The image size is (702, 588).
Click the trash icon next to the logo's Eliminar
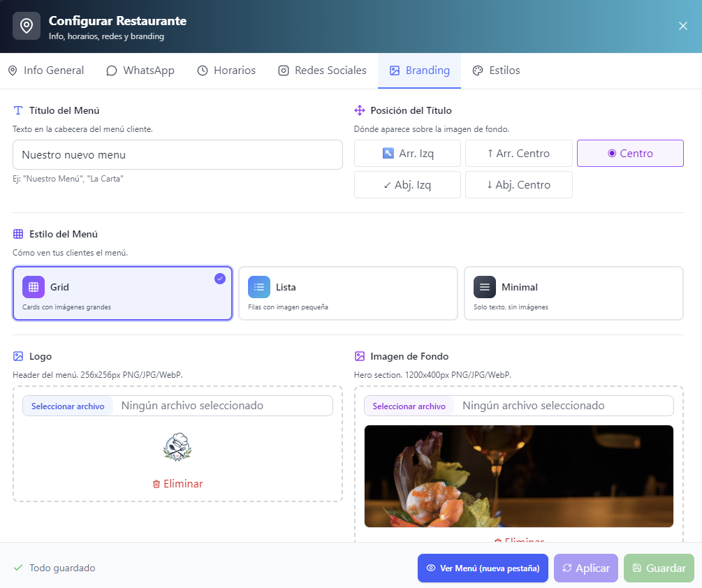pos(156,483)
